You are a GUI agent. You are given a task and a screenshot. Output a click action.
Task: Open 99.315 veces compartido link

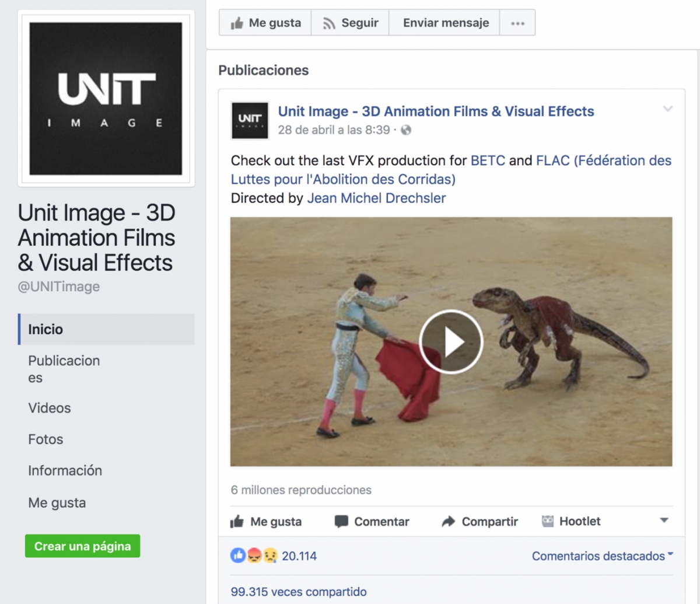tap(299, 591)
